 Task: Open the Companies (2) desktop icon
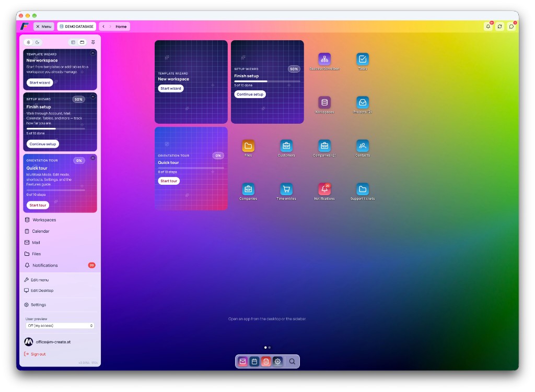324,146
